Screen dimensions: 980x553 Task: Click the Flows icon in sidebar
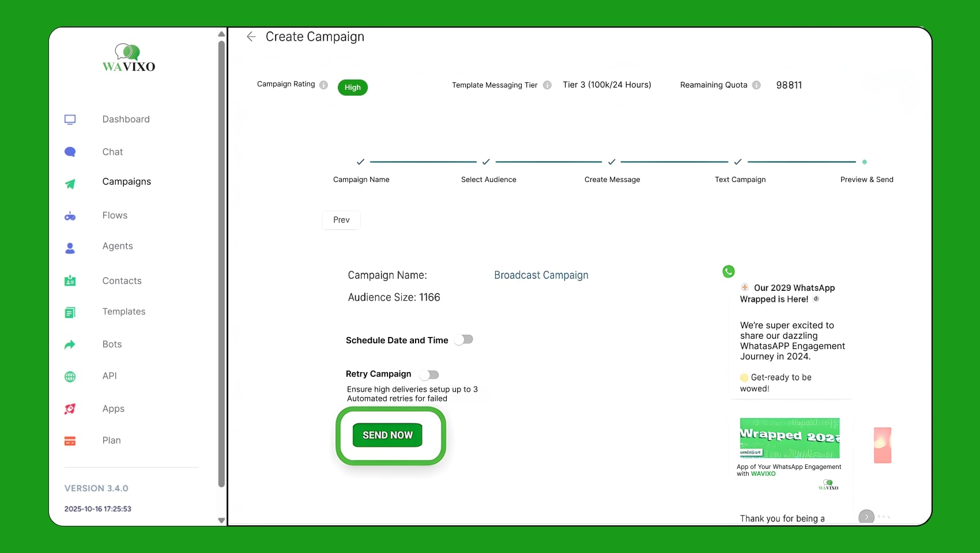coord(70,216)
